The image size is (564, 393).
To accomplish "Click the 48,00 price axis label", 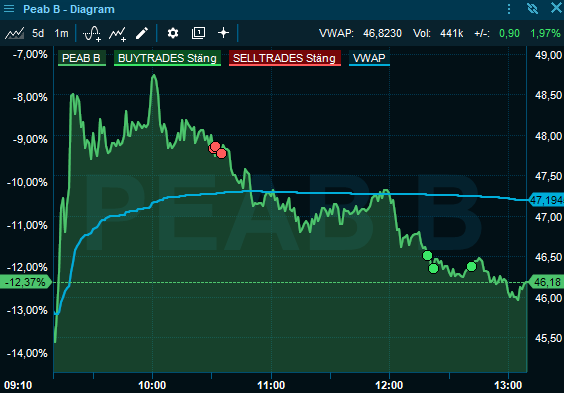I will point(548,136).
